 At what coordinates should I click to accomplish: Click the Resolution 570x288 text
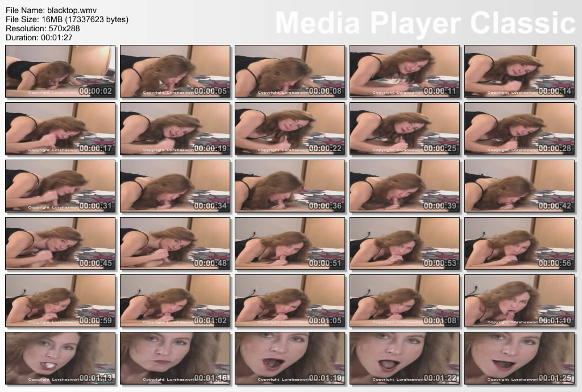coord(42,28)
